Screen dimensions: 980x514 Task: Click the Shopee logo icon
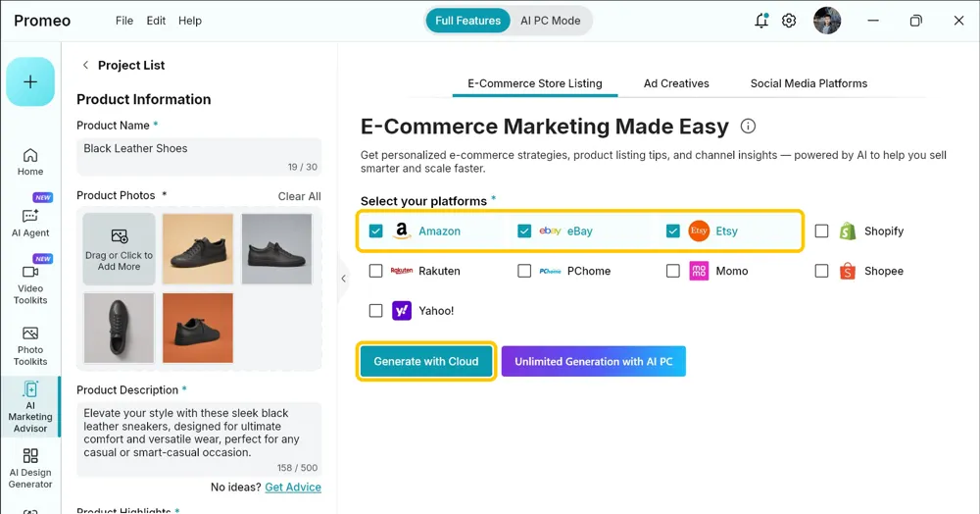(x=848, y=271)
